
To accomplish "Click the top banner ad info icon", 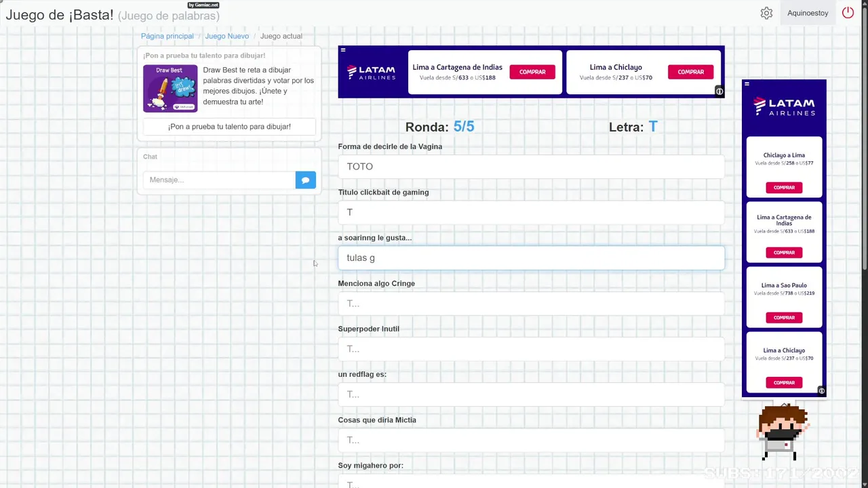I will 719,91.
